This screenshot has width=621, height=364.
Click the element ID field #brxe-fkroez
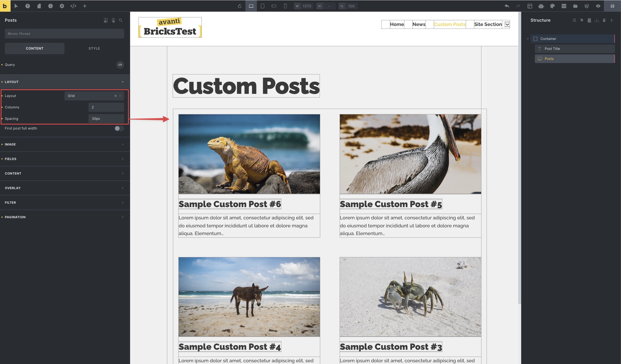click(64, 34)
